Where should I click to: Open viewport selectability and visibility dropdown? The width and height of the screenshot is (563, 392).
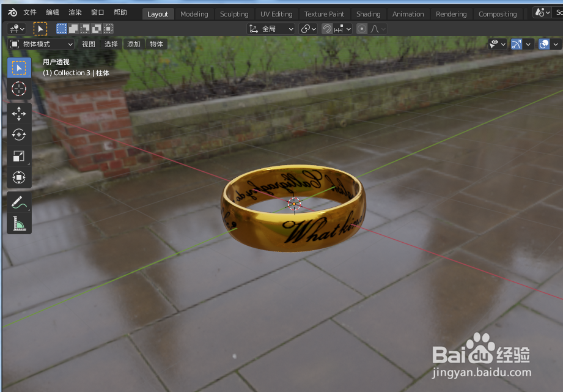coord(498,44)
